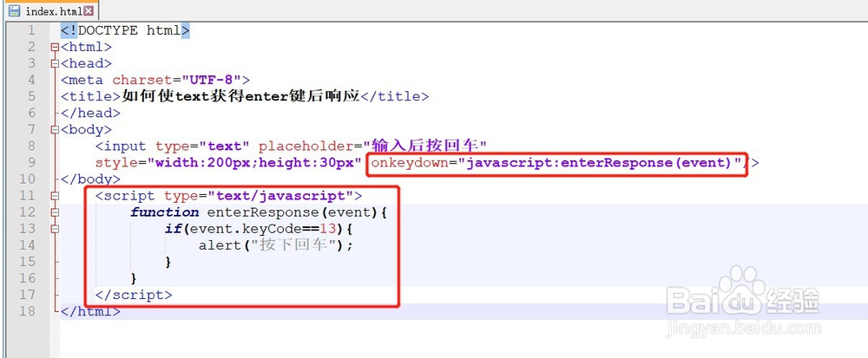Click the "javascript:enterResponse(event)" value

click(x=600, y=163)
